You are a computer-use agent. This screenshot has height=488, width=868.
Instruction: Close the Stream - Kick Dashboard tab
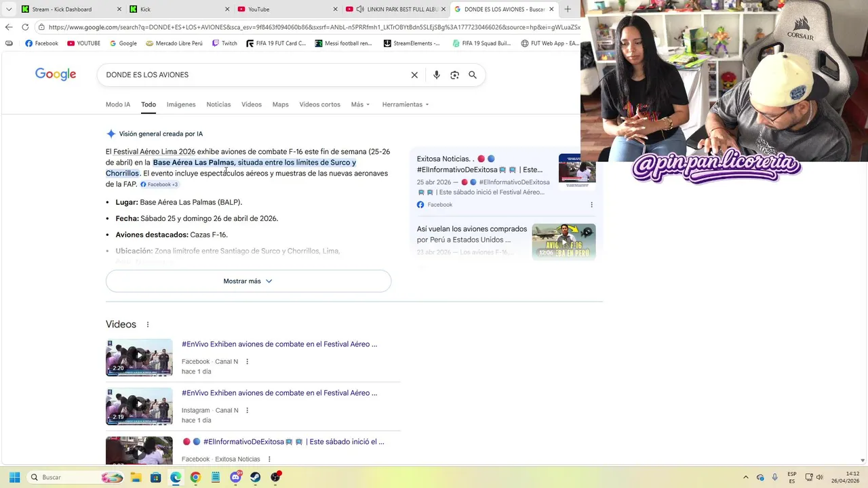119,9
